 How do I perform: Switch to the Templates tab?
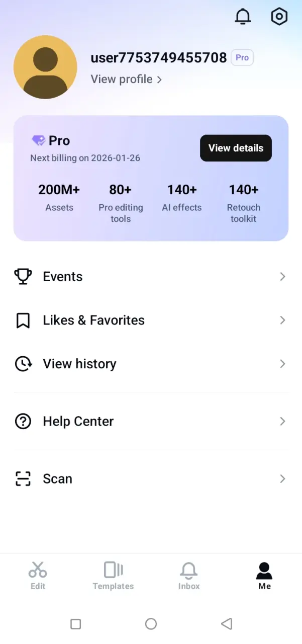coord(113,576)
